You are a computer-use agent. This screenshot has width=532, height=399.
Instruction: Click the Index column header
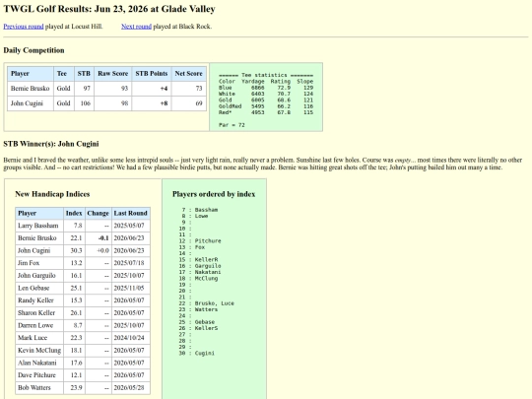(x=74, y=214)
